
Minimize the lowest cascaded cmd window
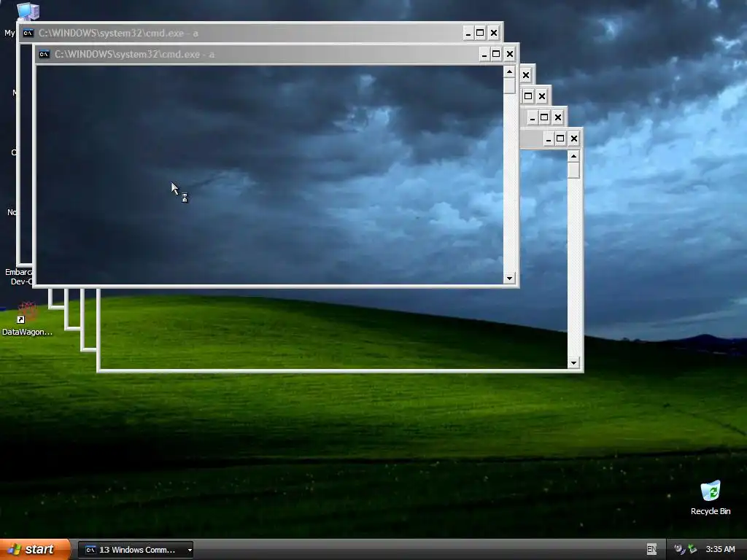(549, 139)
